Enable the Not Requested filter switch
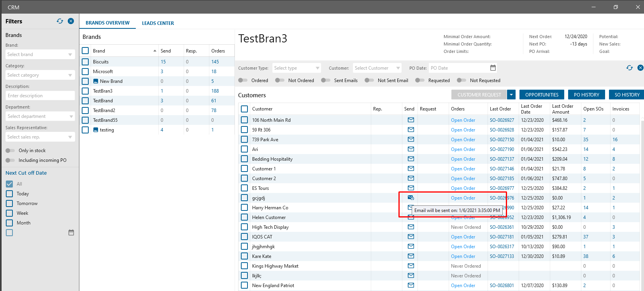This screenshot has width=644, height=291. click(462, 81)
